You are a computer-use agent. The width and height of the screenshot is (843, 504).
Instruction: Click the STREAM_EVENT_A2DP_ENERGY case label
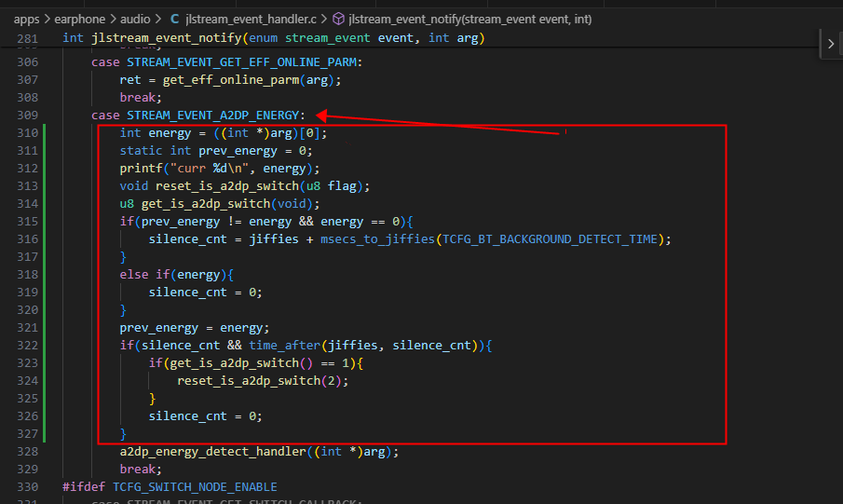[x=213, y=116]
